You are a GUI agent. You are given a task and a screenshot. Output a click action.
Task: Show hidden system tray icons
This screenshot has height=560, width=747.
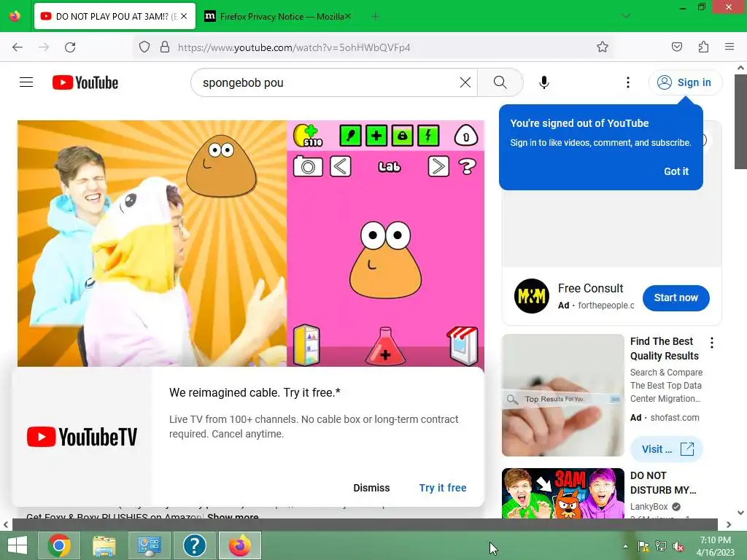[625, 546]
